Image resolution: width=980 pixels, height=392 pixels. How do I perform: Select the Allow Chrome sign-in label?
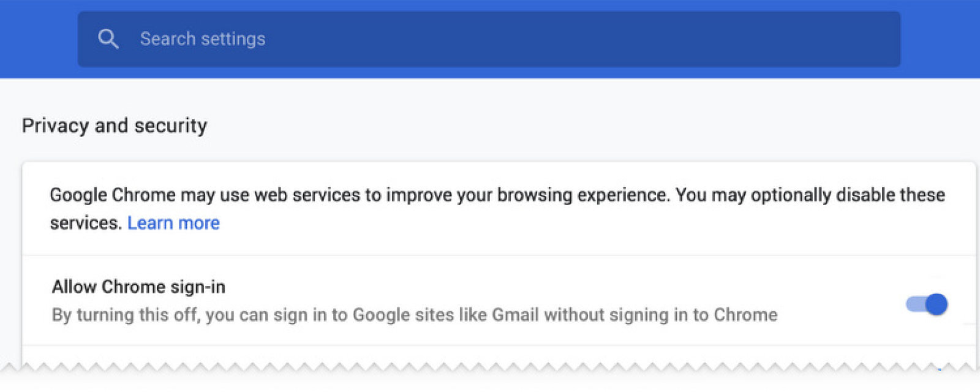coord(138,287)
